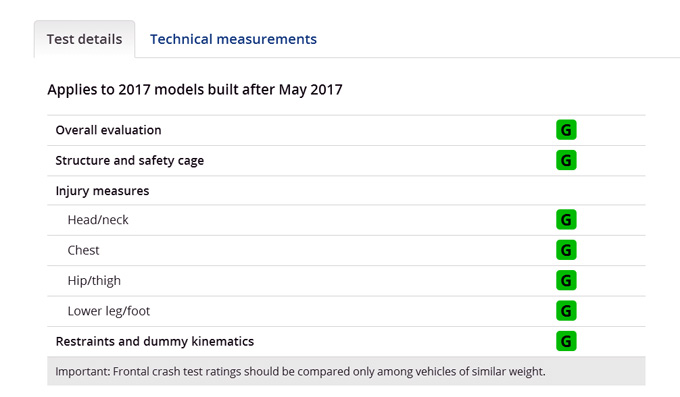This screenshot has width=680, height=397.
Task: Click the Hip/thigh row label
Action: [94, 281]
